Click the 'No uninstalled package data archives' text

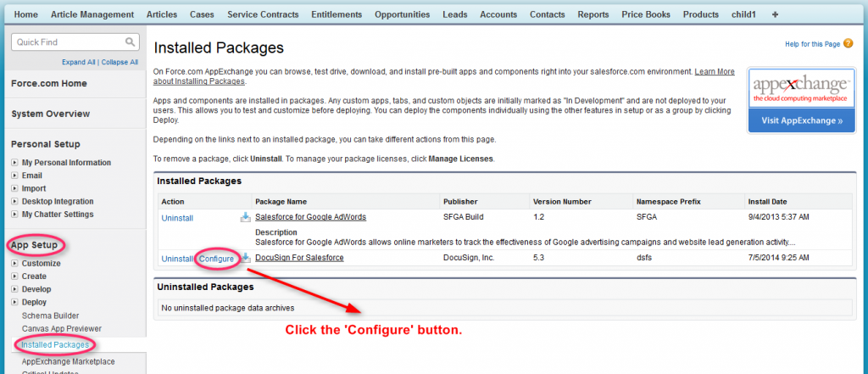click(227, 308)
